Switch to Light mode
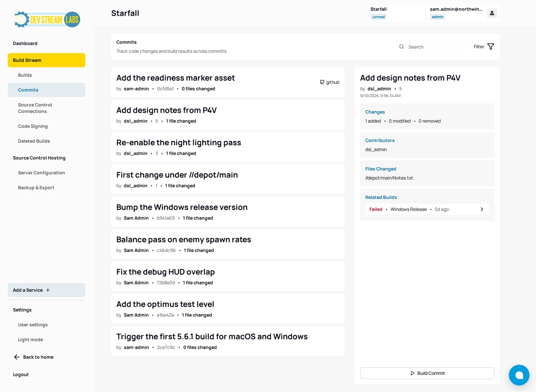This screenshot has width=536, height=392. 30,340
